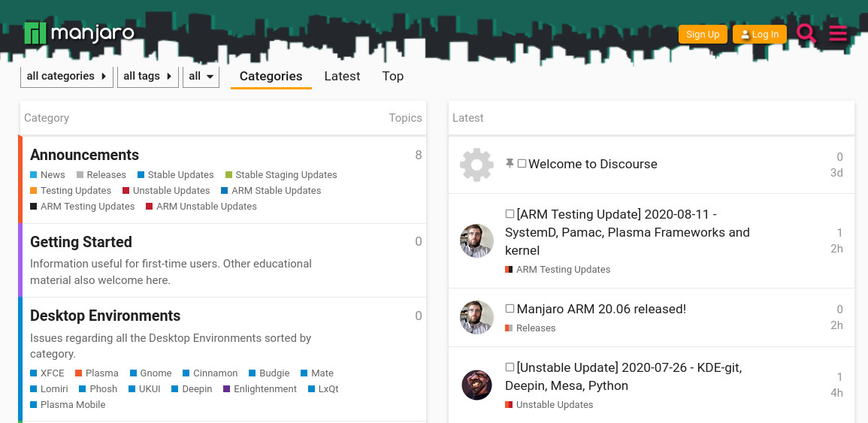The height and width of the screenshot is (423, 868).
Task: Switch to the Top tab
Action: tap(393, 77)
